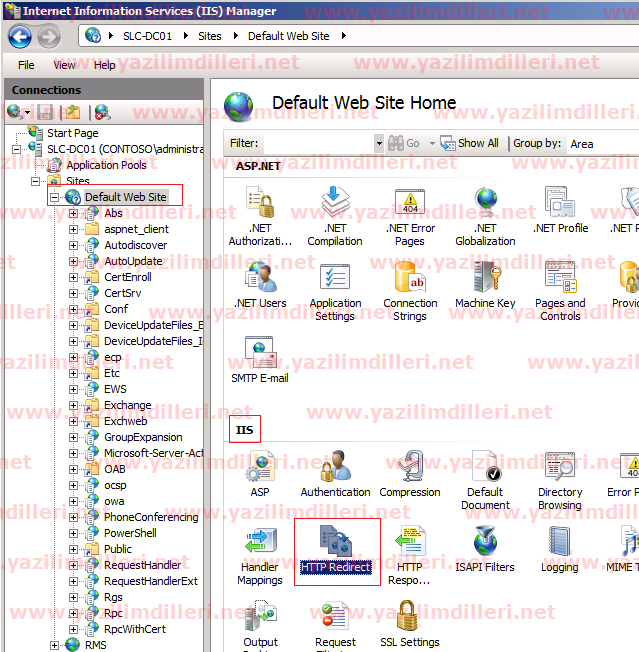This screenshot has width=639, height=652.
Task: Open the .NET Globalization feature
Action: coord(485,216)
